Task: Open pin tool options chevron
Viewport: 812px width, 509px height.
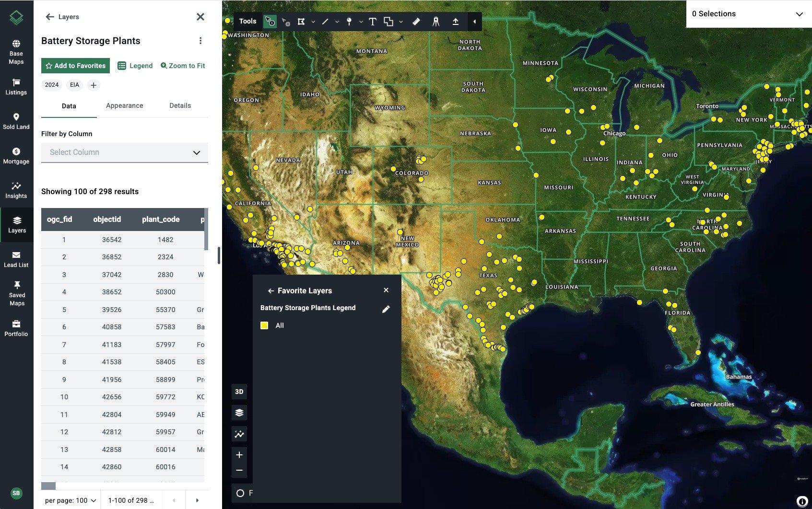Action: (361, 22)
